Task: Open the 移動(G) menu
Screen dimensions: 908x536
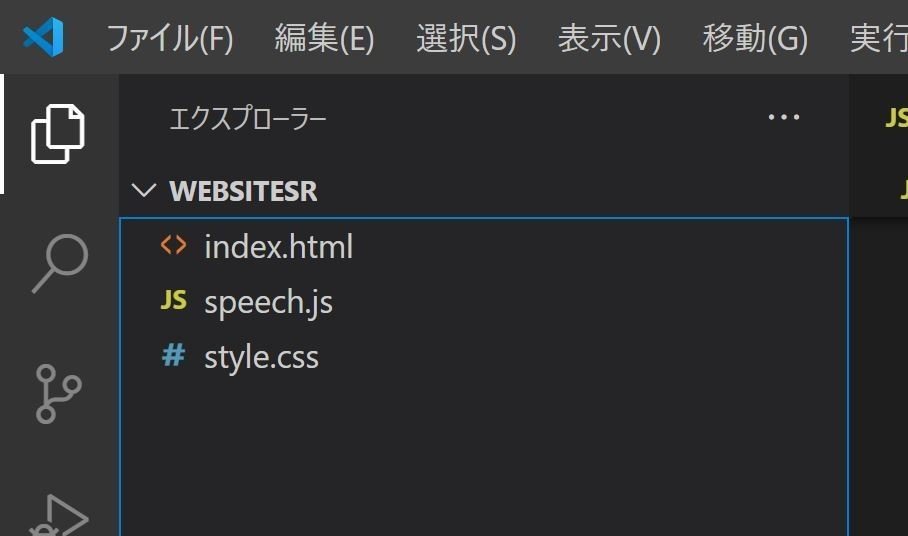Action: [x=754, y=39]
